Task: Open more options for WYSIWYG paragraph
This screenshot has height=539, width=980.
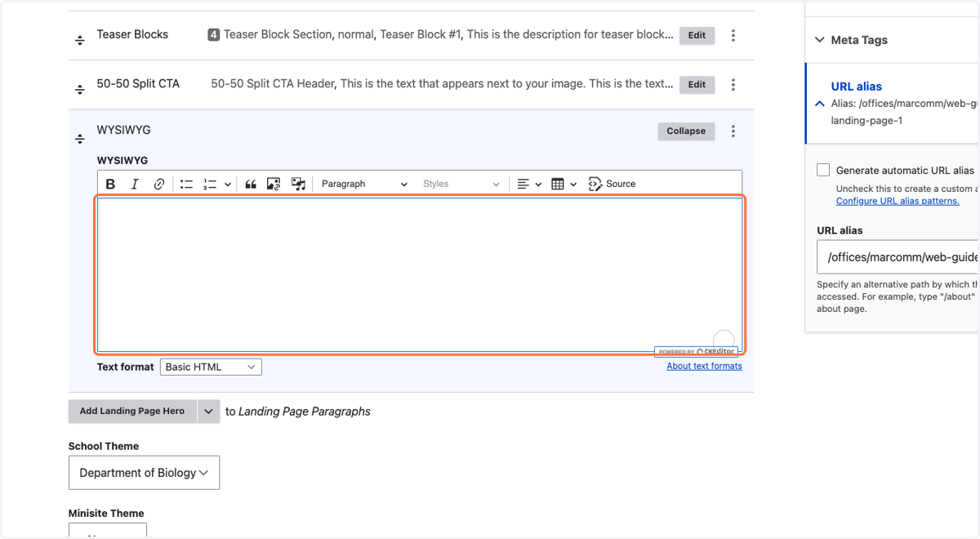Action: pos(733,131)
